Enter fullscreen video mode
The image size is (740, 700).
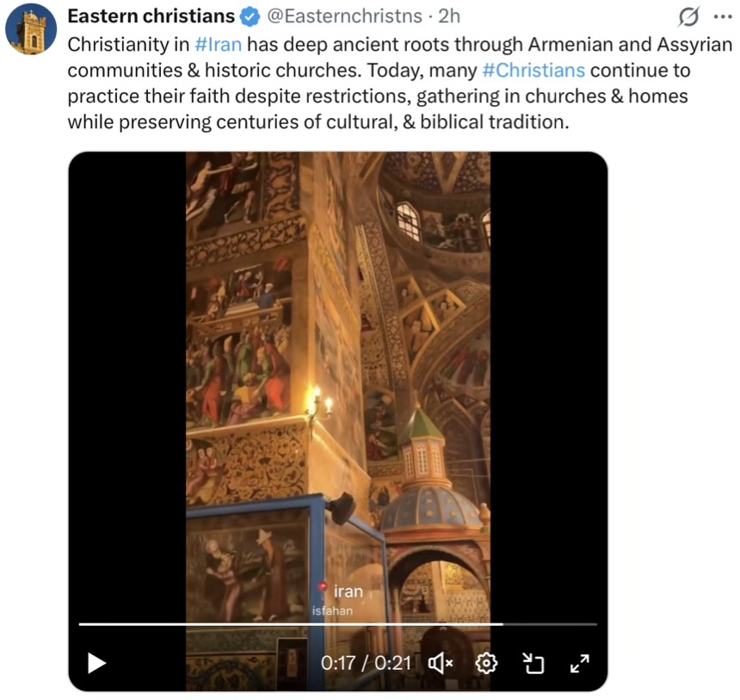pyautogui.click(x=580, y=663)
